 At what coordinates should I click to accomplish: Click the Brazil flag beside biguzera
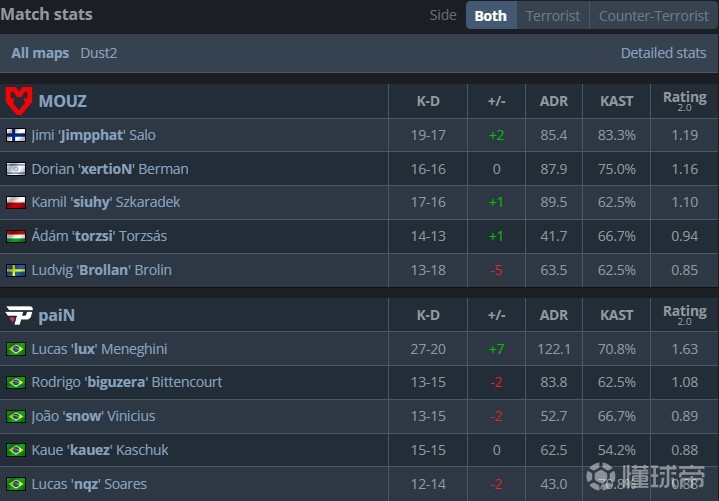pos(16,382)
